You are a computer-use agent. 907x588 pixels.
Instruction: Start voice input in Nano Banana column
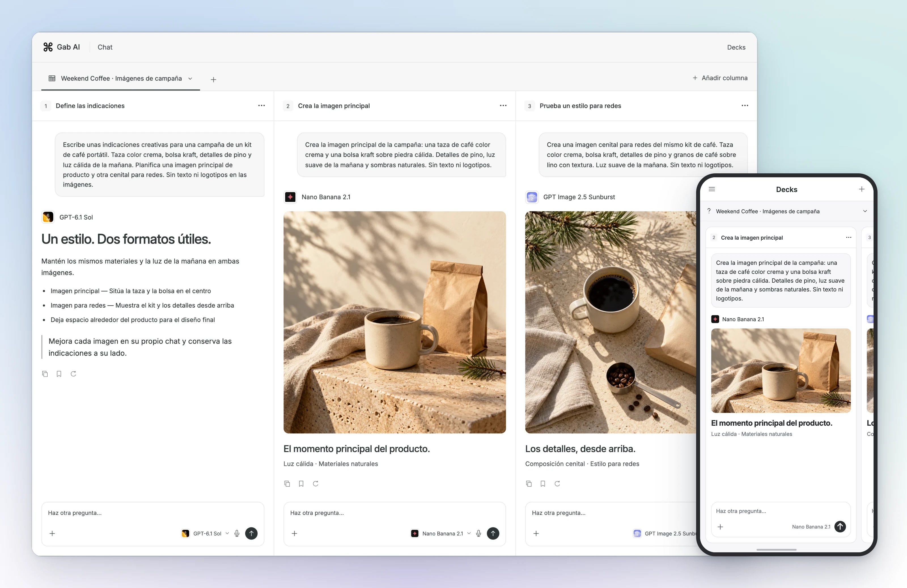(479, 534)
